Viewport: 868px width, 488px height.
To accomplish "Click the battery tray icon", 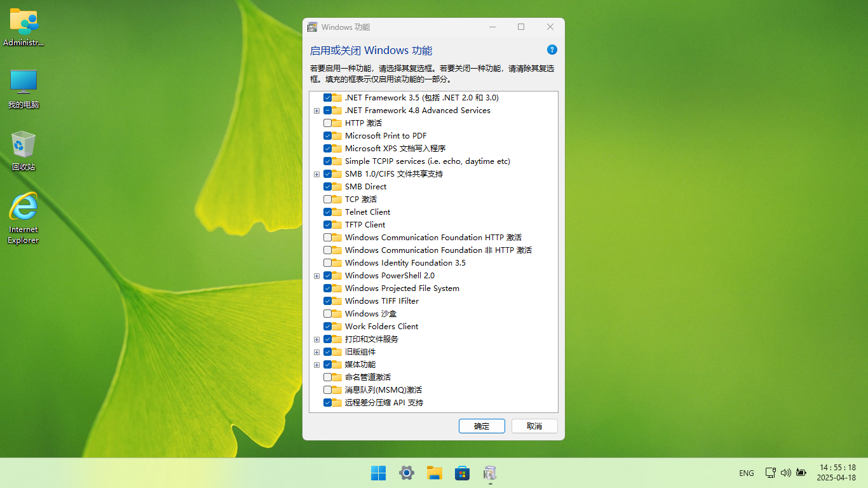I will (x=801, y=473).
